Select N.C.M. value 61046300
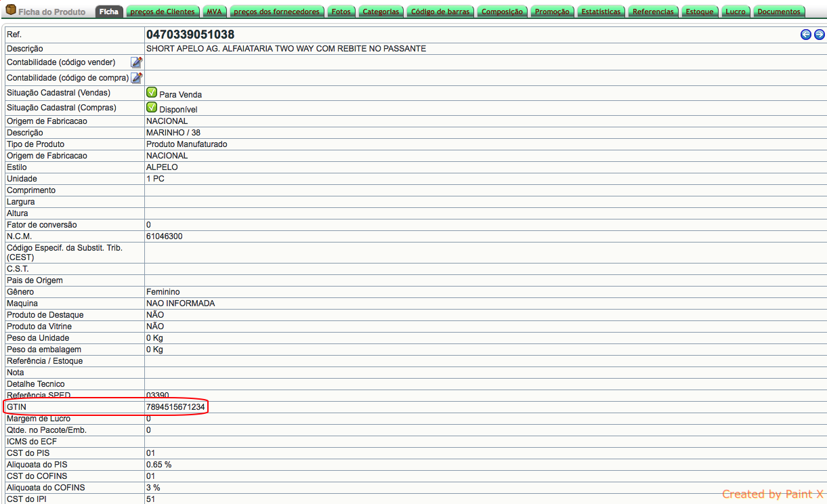Screen dimensions: 827x504 tap(165, 236)
